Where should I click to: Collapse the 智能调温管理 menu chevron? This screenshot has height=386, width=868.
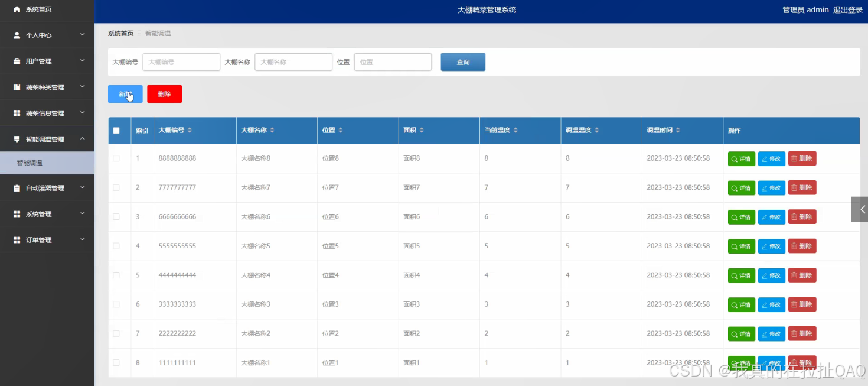point(83,138)
